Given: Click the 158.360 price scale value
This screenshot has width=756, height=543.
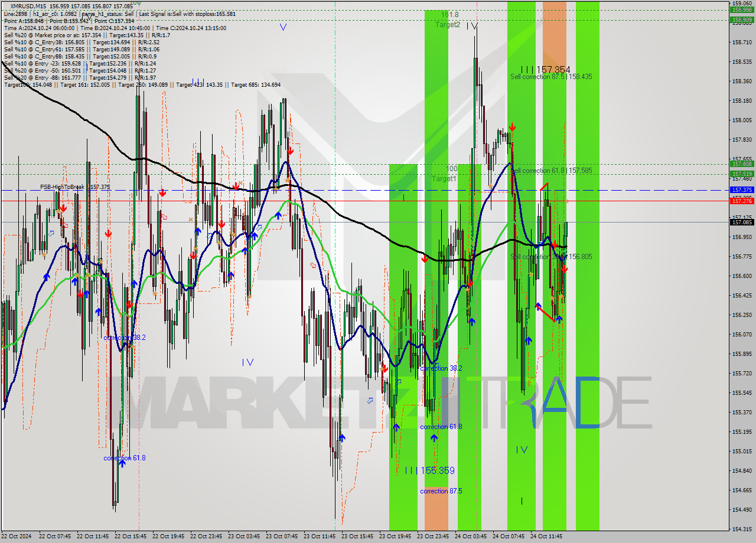Looking at the screenshot, I should point(742,81).
